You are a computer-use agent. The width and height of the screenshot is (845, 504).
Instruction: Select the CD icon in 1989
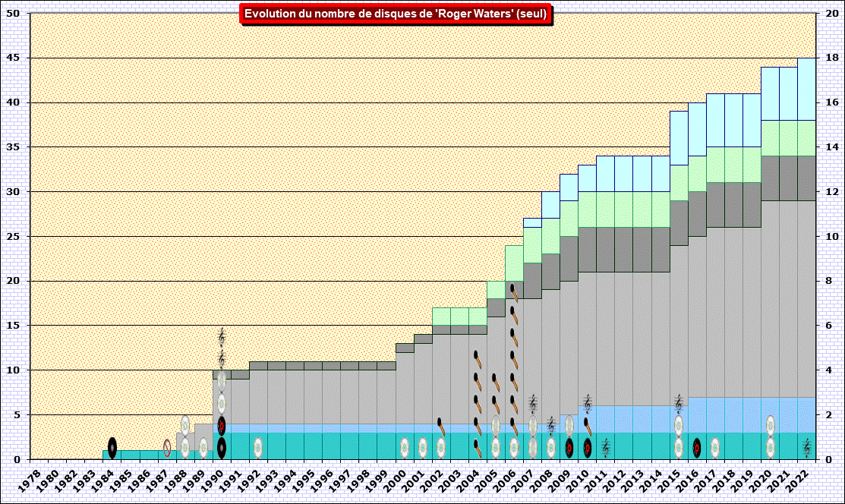(x=203, y=448)
